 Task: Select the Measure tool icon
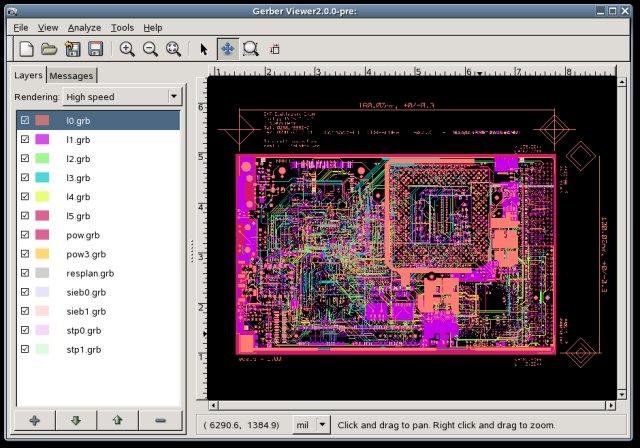pyautogui.click(x=274, y=49)
